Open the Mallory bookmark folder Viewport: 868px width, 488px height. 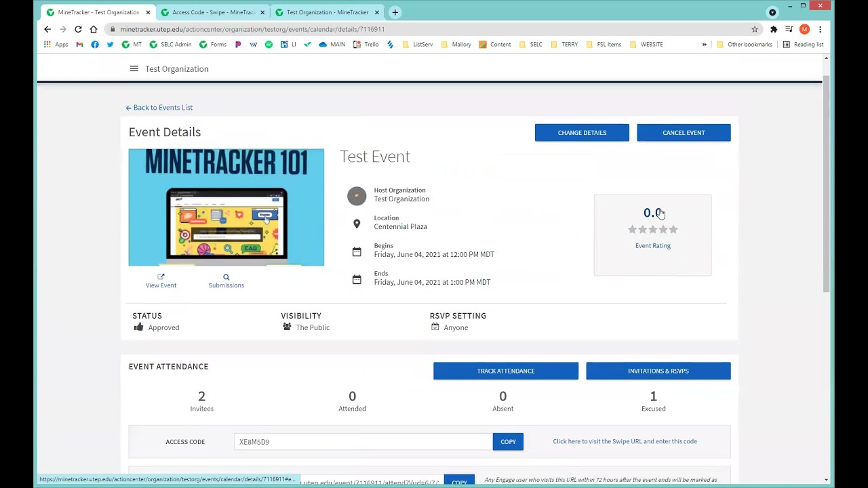click(x=456, y=45)
